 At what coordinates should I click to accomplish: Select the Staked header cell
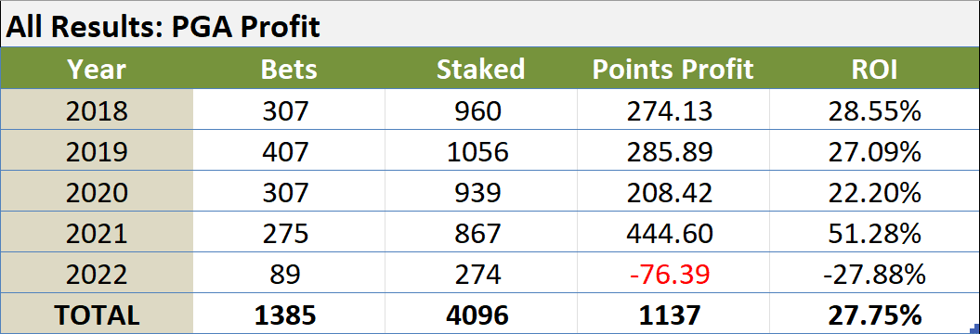tap(480, 69)
